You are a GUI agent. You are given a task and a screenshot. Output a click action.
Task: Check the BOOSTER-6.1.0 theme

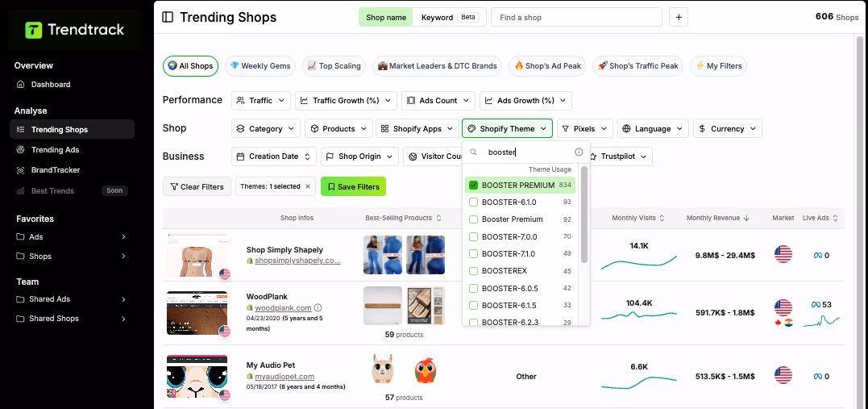473,202
